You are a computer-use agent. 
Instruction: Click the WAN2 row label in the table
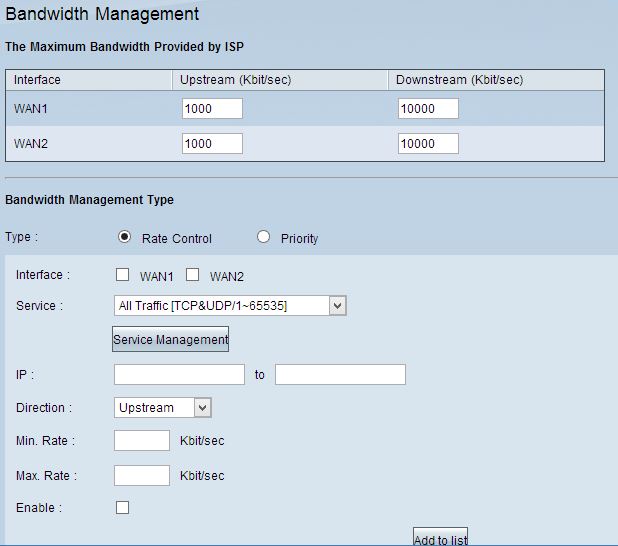click(31, 143)
